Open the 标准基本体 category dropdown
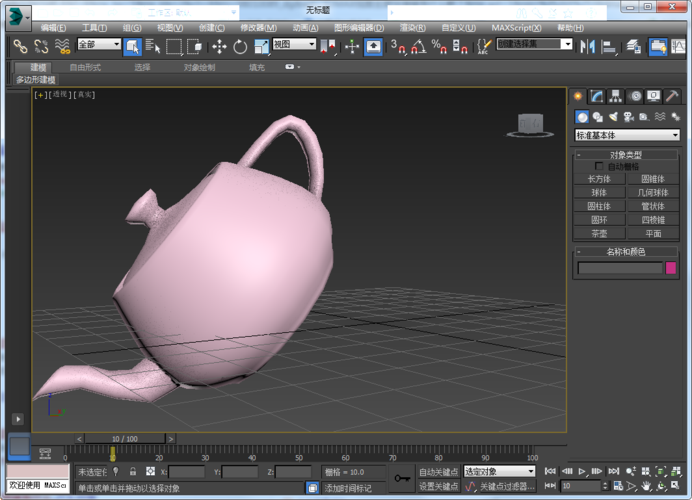Image resolution: width=692 pixels, height=500 pixels. click(x=627, y=135)
